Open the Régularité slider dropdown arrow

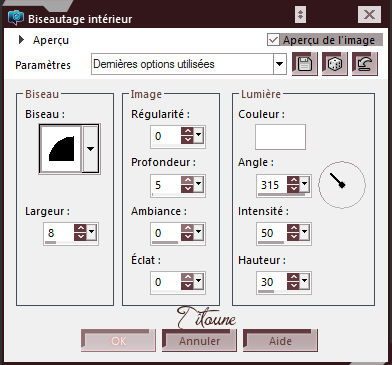tap(198, 135)
